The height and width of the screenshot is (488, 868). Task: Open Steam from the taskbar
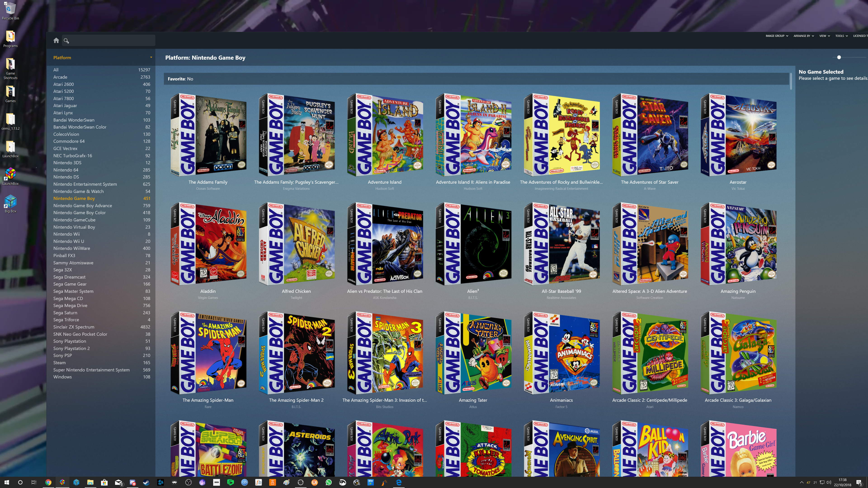[146, 482]
